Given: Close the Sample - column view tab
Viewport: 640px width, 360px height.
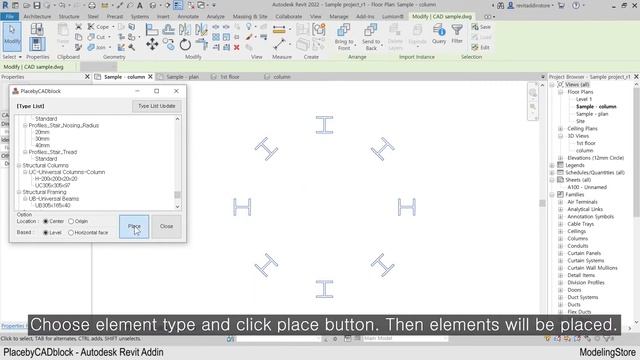Looking at the screenshot, I should 150,77.
